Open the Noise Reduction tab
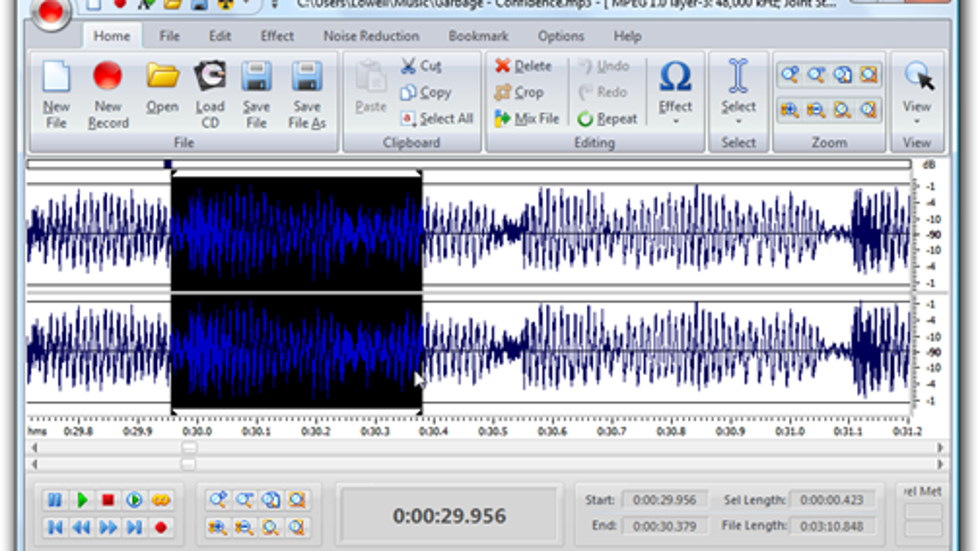980x551 pixels. coord(371,36)
